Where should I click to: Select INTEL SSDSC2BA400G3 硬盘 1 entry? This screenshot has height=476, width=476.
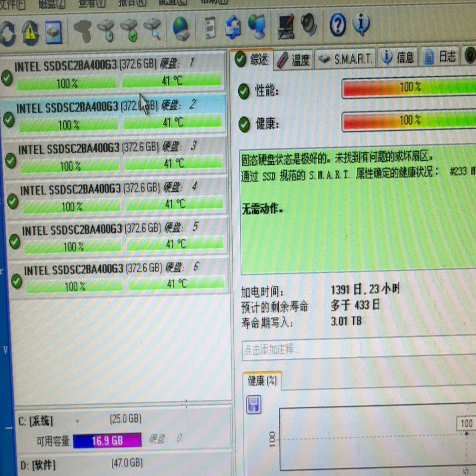coord(113,73)
